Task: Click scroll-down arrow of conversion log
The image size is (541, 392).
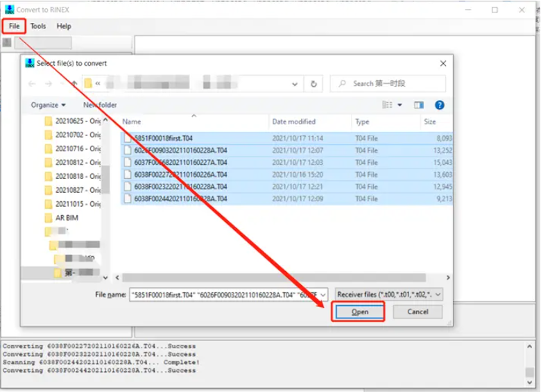Action: click(x=530, y=383)
